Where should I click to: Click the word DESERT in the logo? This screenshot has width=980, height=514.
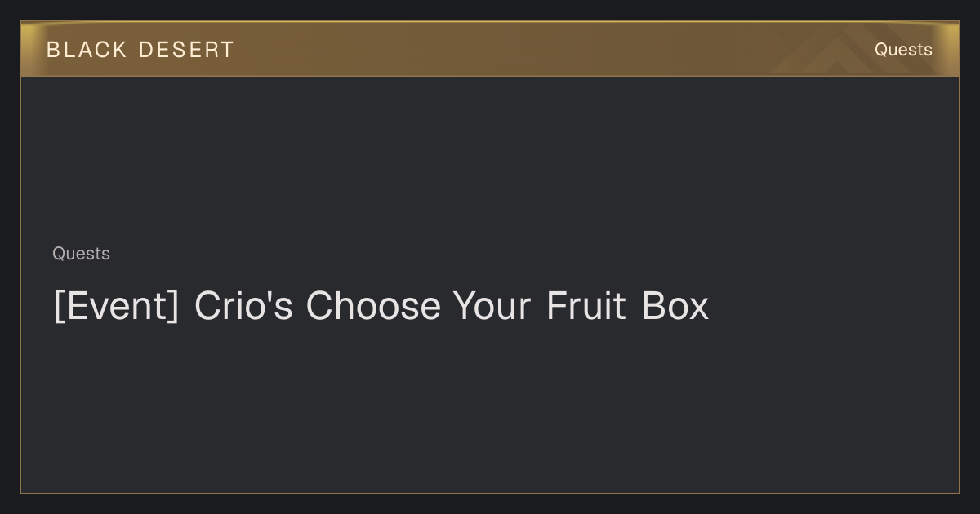(186, 50)
